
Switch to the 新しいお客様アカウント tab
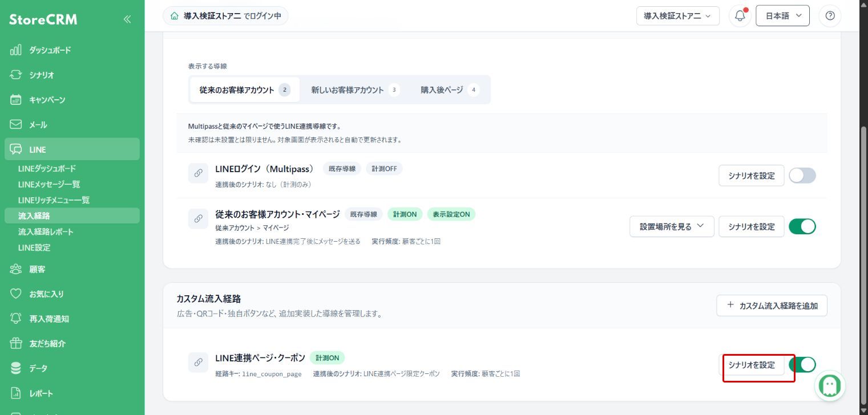click(355, 90)
